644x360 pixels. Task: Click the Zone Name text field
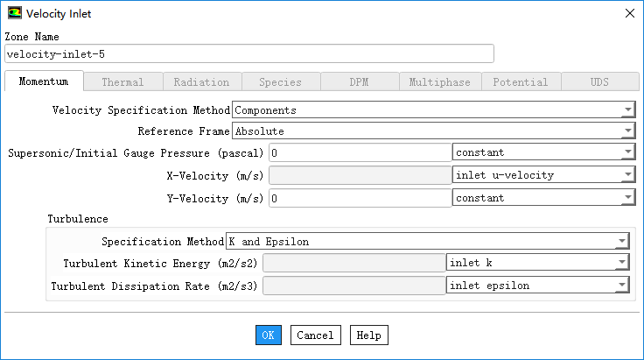[248, 54]
